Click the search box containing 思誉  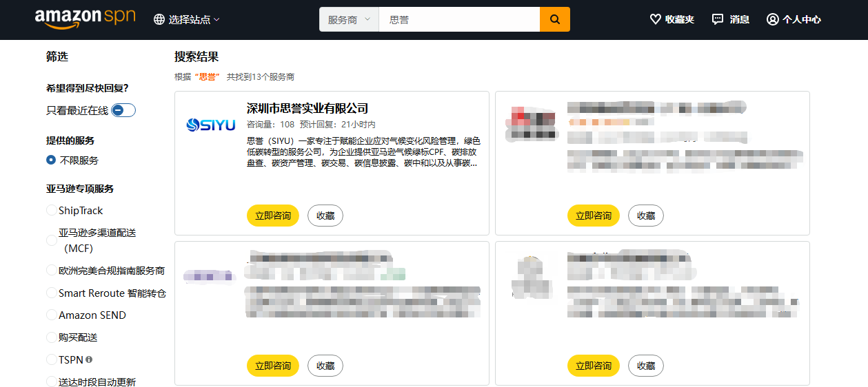click(459, 19)
